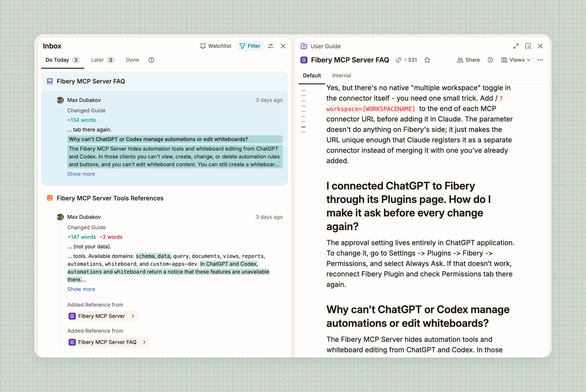Viewport: 586px width, 392px height.
Task: Close the User Guide document panel
Action: pyautogui.click(x=540, y=46)
